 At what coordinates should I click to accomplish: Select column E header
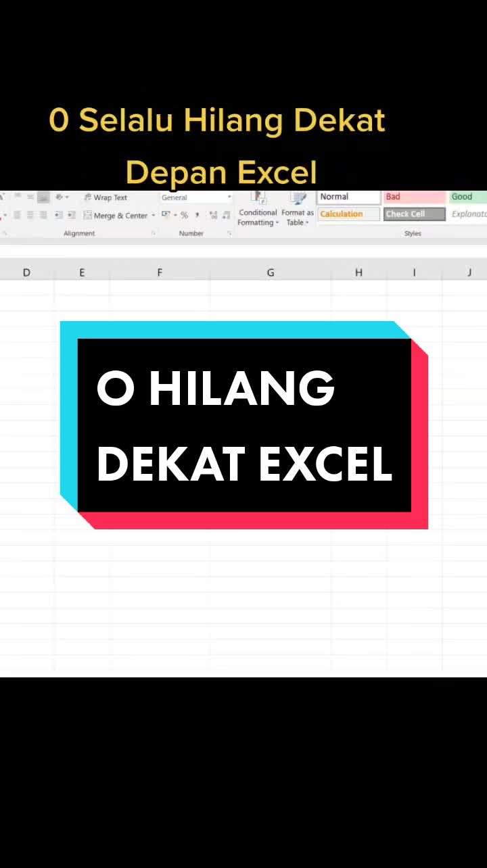click(x=82, y=272)
